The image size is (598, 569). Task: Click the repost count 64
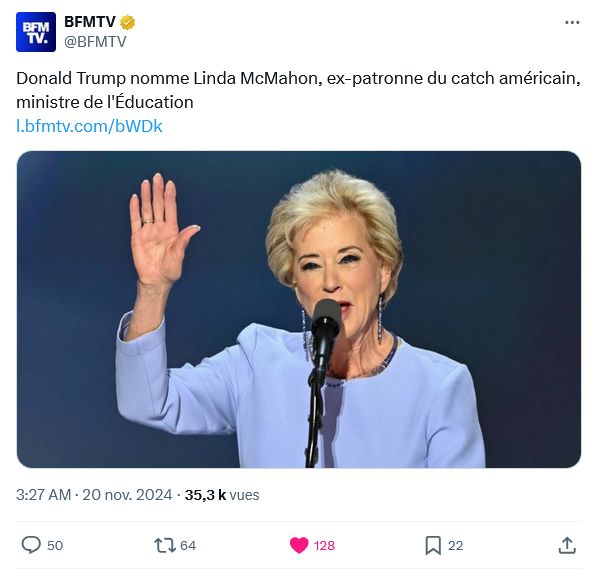pyautogui.click(x=188, y=545)
